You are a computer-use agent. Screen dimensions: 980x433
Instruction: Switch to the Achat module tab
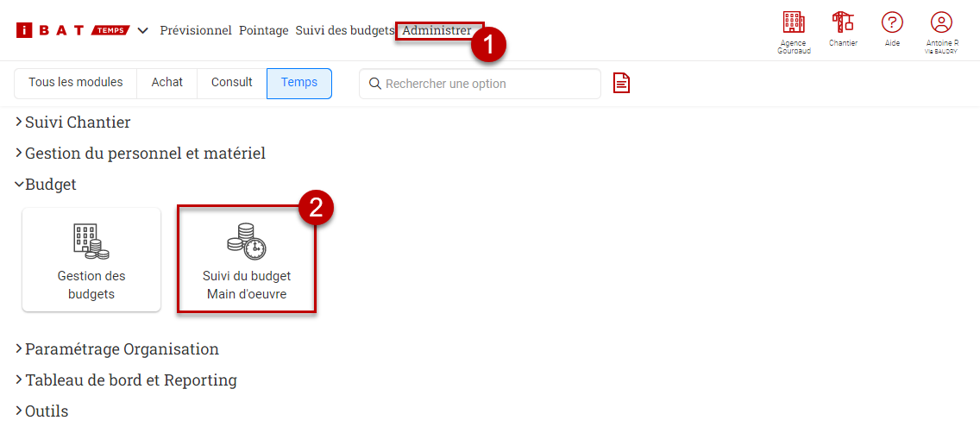point(167,83)
